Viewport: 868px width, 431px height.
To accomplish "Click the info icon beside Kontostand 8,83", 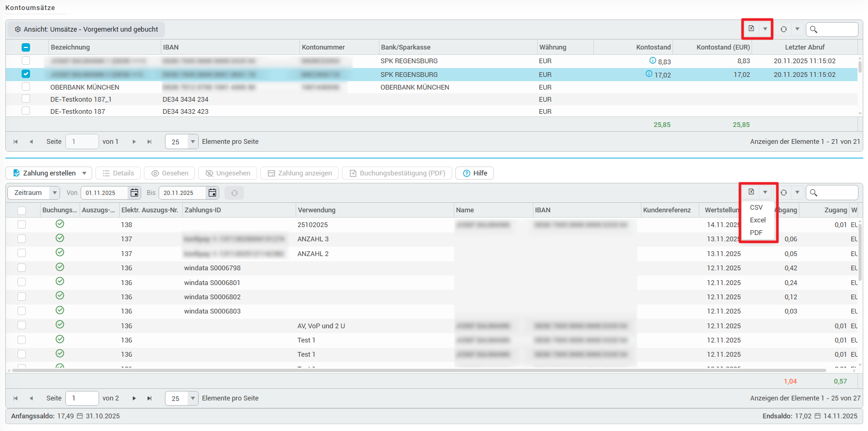I will coord(653,61).
